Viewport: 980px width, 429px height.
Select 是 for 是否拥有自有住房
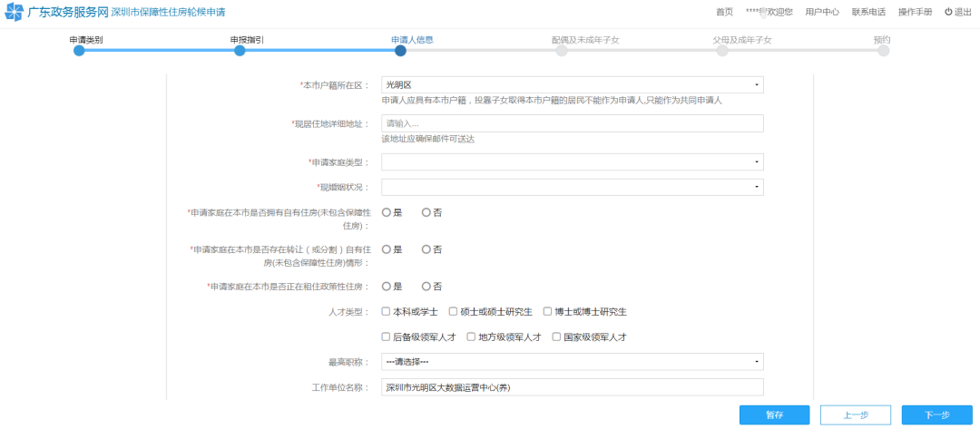coord(387,212)
